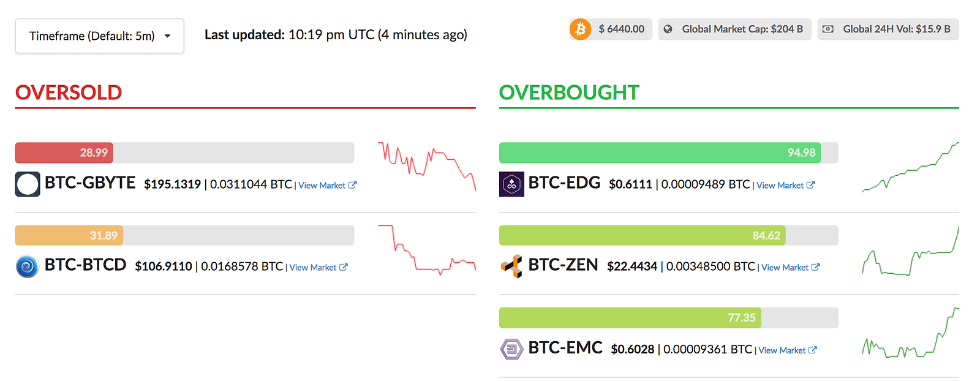Open View Market link for BTC-ZEN
Image resolution: width=980 pixels, height=381 pixels.
tap(790, 267)
